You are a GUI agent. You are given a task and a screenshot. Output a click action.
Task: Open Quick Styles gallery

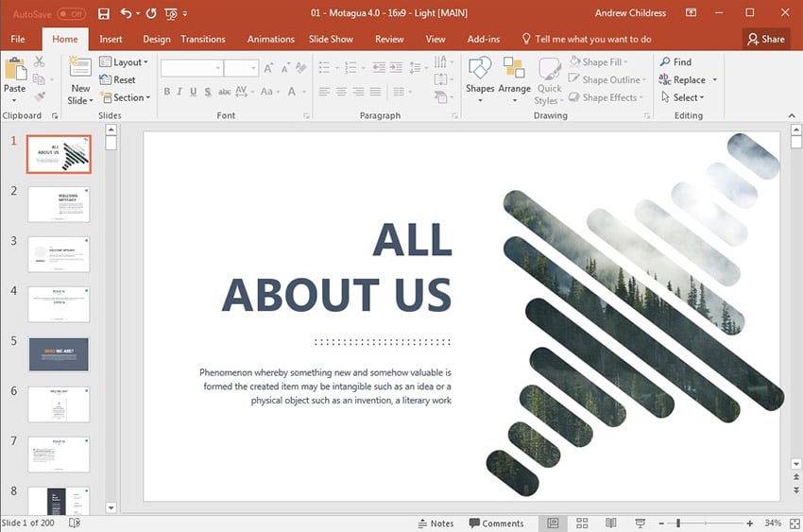point(549,81)
